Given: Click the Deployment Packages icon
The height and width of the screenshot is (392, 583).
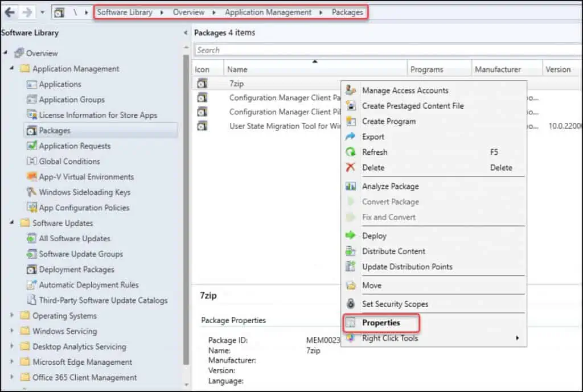Looking at the screenshot, I should (x=32, y=269).
